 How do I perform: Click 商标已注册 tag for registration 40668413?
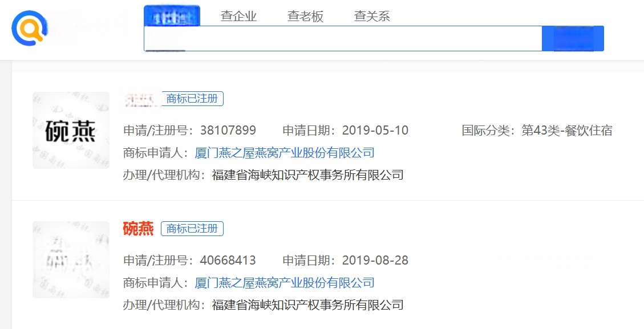coord(192,229)
